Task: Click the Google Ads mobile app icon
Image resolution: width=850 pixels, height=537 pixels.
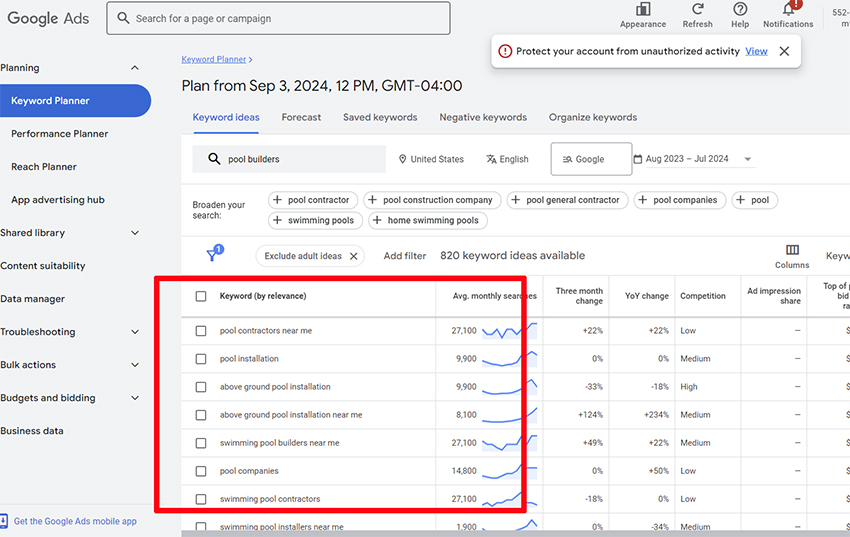Action: click(4, 521)
